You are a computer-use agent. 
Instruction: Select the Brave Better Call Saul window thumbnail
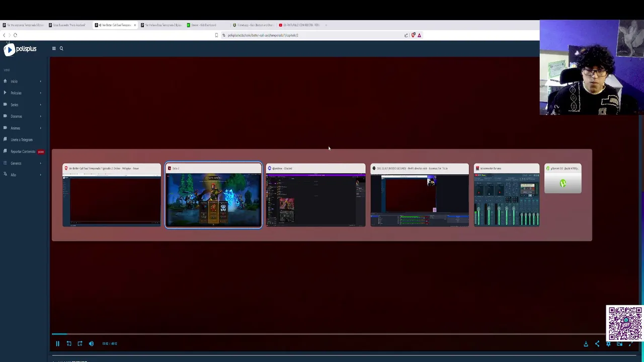pos(112,195)
